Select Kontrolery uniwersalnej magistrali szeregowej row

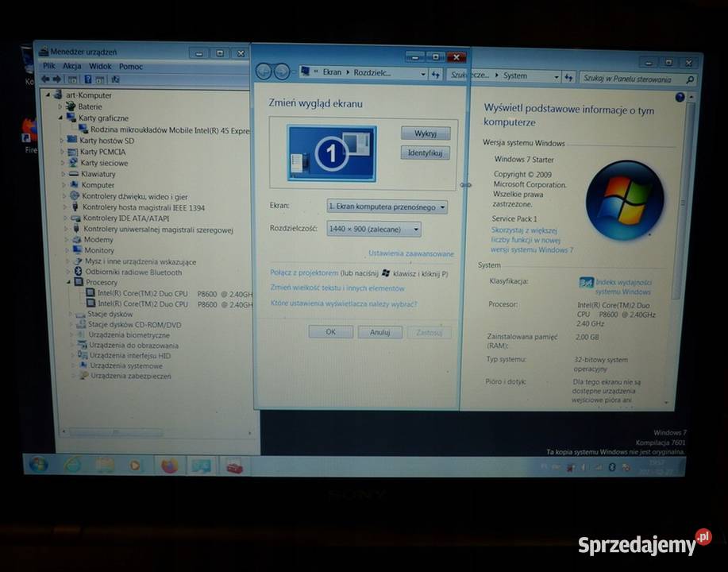(x=152, y=229)
